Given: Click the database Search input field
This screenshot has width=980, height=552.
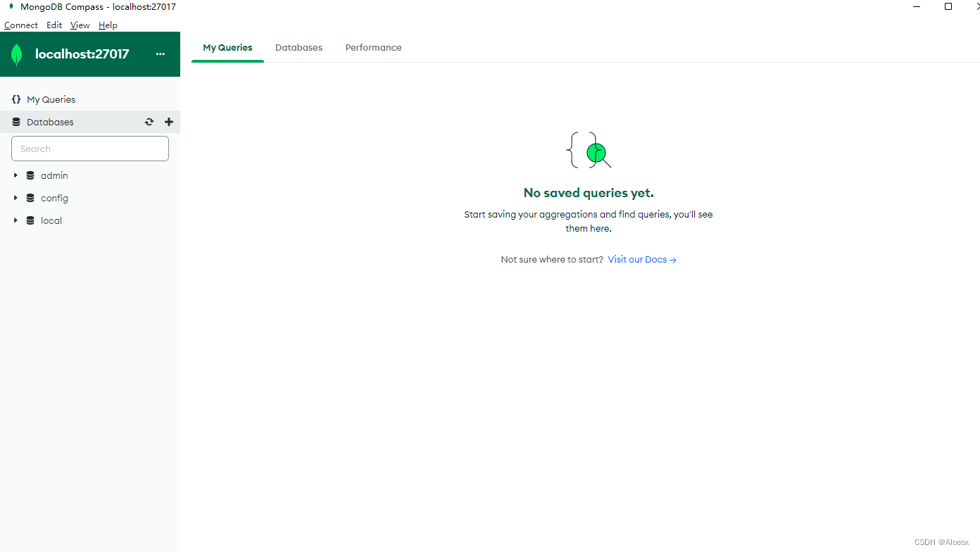Looking at the screenshot, I should click(x=89, y=149).
